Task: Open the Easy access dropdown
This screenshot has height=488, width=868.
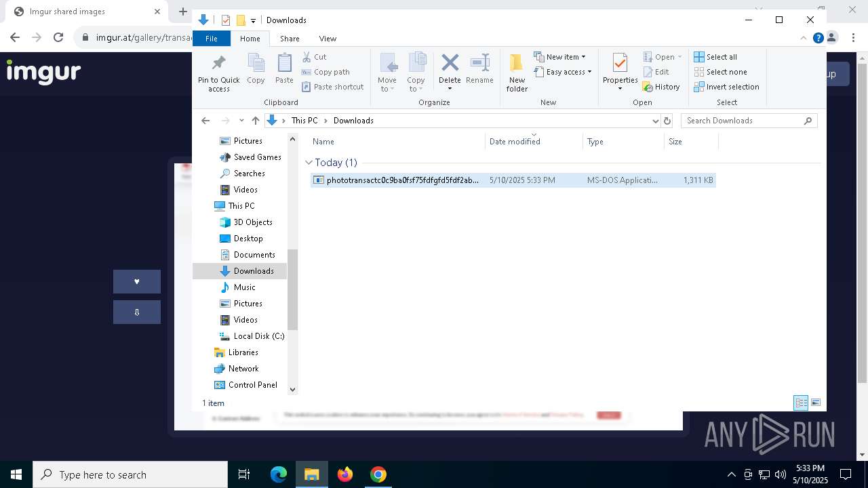Action: [563, 72]
